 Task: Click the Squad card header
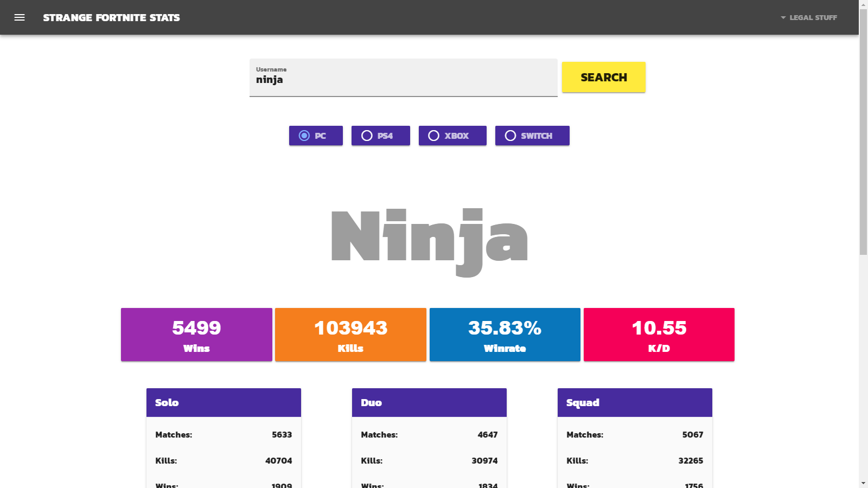tap(635, 402)
